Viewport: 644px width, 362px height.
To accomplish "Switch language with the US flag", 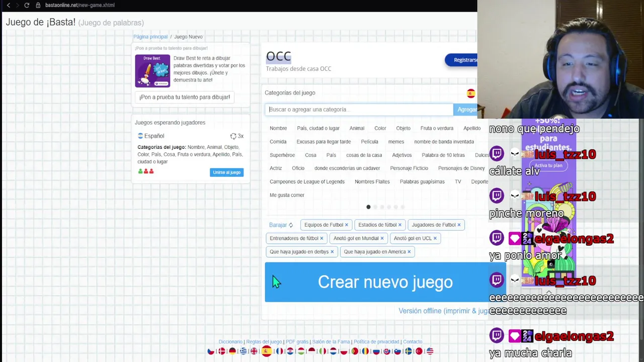I will [x=430, y=351].
